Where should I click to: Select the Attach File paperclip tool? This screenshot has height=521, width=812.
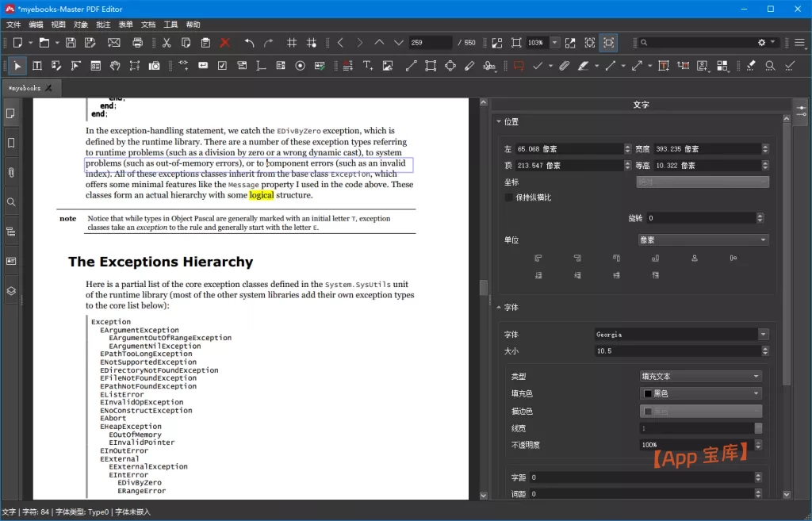564,66
